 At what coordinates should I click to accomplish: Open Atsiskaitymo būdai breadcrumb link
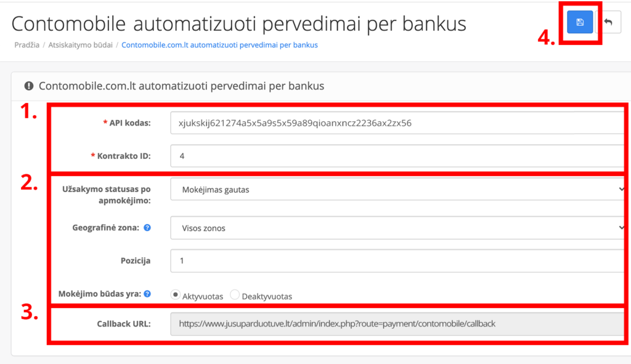click(81, 45)
